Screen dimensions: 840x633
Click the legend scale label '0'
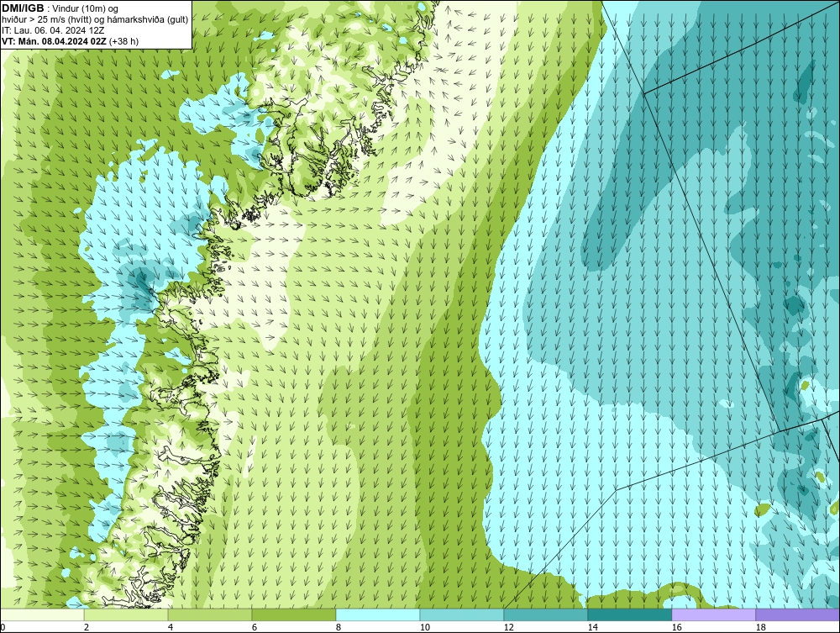click(3, 627)
